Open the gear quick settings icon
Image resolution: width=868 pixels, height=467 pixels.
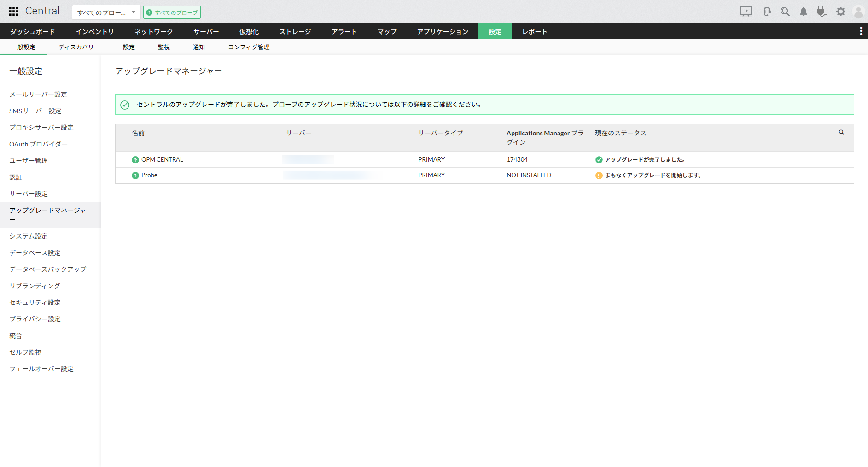click(x=841, y=12)
